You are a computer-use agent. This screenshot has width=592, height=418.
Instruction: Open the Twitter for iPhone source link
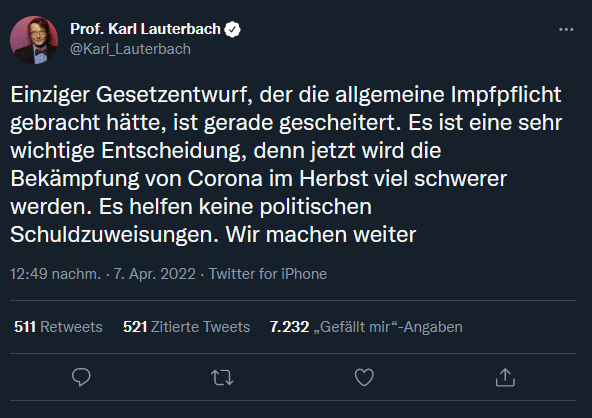coord(268,274)
